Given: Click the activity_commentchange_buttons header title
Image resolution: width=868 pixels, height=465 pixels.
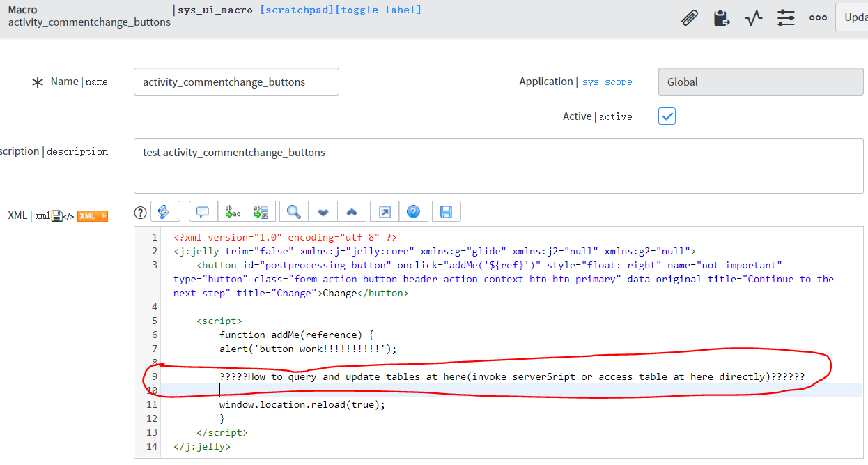Looking at the screenshot, I should click(x=89, y=22).
